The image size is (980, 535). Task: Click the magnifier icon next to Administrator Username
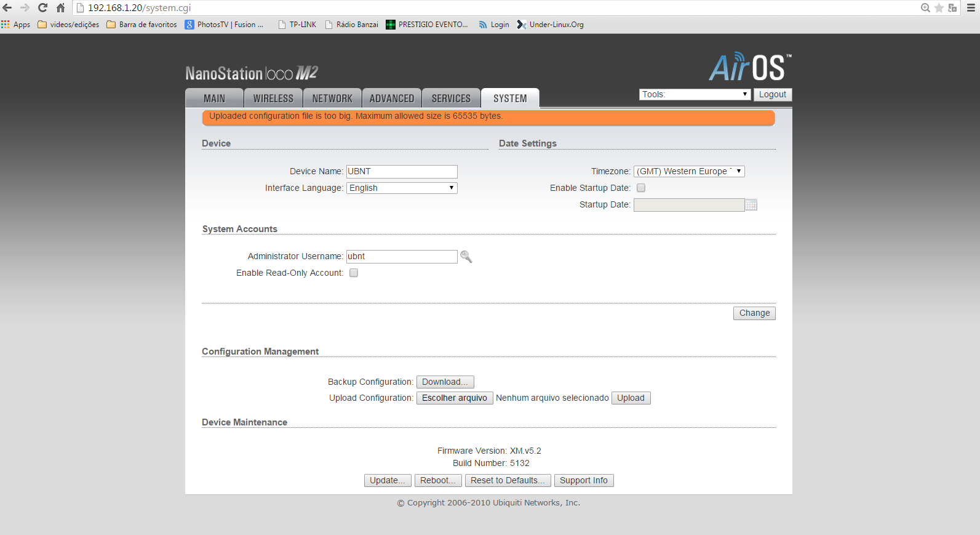[x=466, y=257]
